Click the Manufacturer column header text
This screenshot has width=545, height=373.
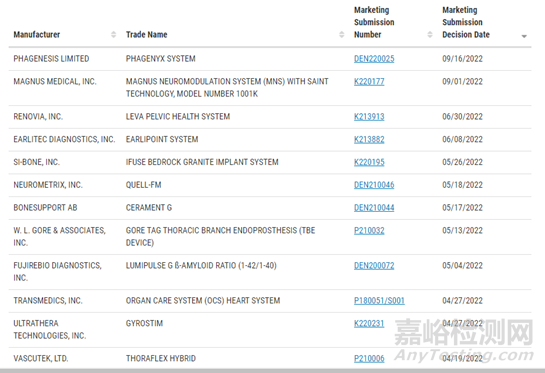pyautogui.click(x=36, y=34)
